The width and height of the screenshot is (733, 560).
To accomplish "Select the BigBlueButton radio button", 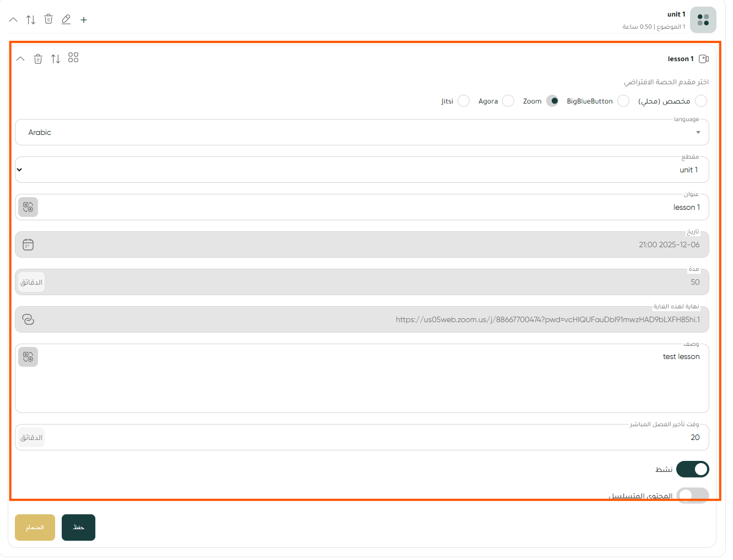I will tap(623, 101).
